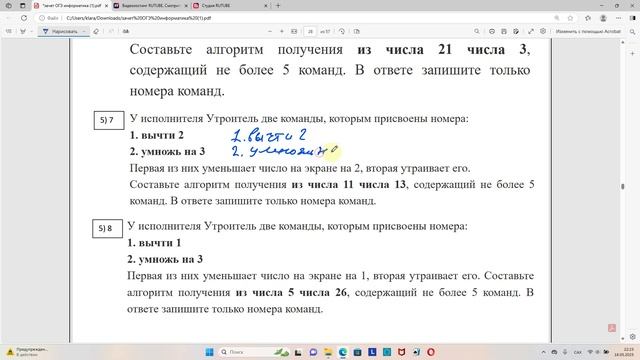640x360 pixels.
Task: Open Microsoft Edge from taskbar
Action: click(x=343, y=352)
